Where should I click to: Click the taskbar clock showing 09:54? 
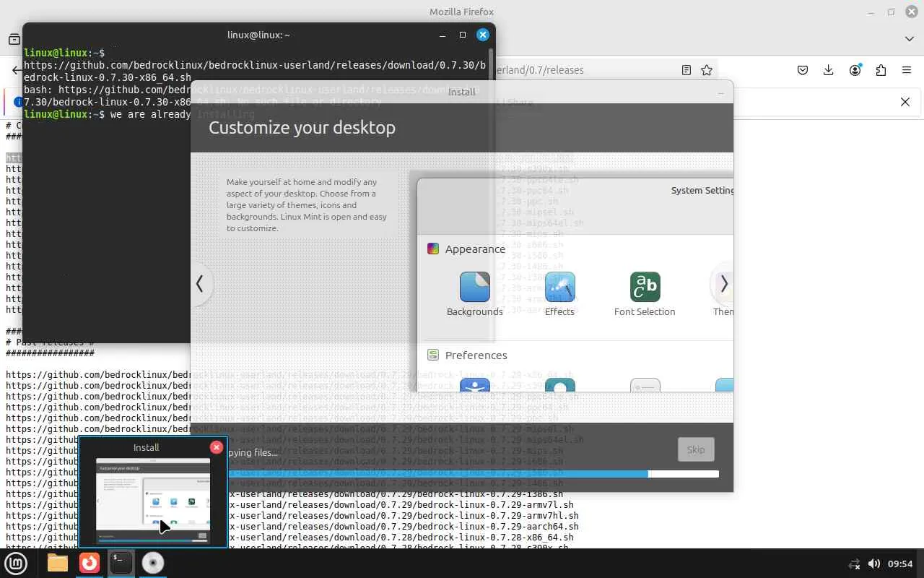point(900,564)
